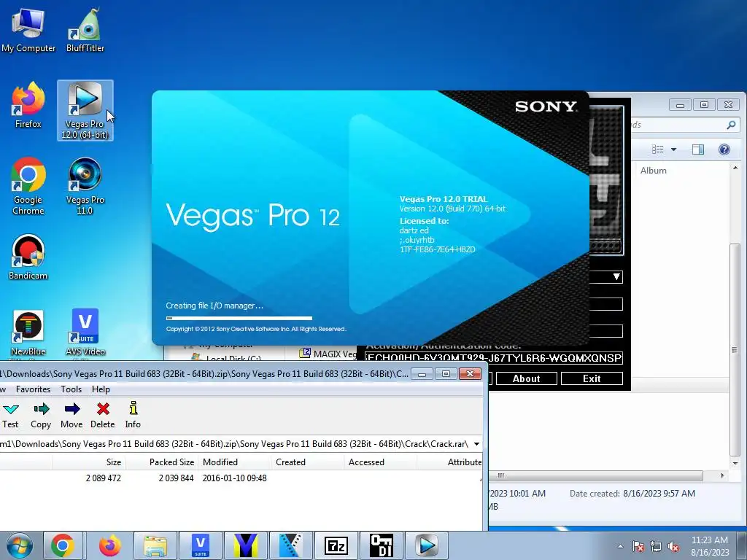The width and height of the screenshot is (747, 560).
Task: Open the Help menu in 7-Zip
Action: coord(101,389)
